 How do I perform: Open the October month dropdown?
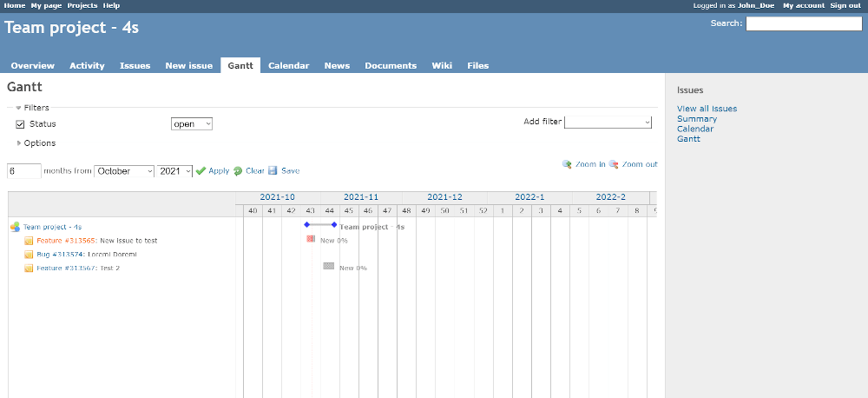pos(124,171)
